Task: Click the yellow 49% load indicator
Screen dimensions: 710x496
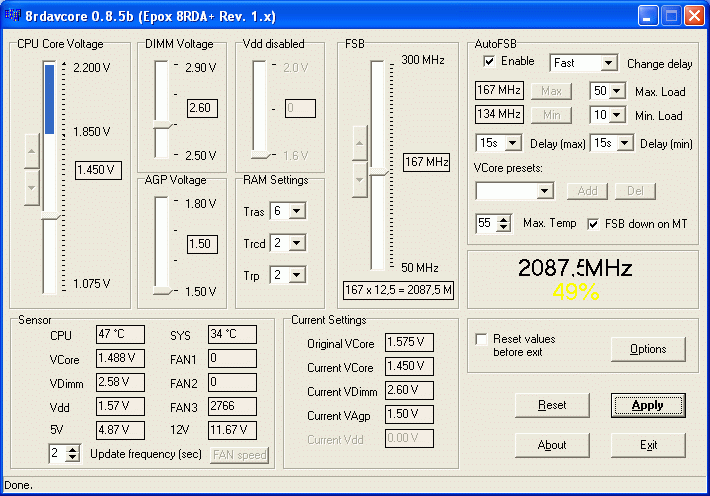Action: click(576, 292)
